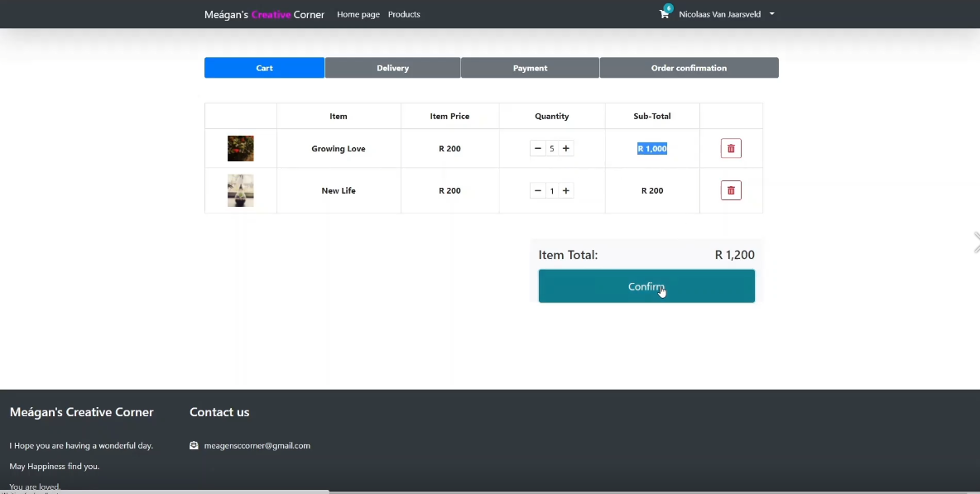Viewport: 980px width, 494px height.
Task: Click Meágan's Creative Corner brand logo
Action: pos(264,14)
